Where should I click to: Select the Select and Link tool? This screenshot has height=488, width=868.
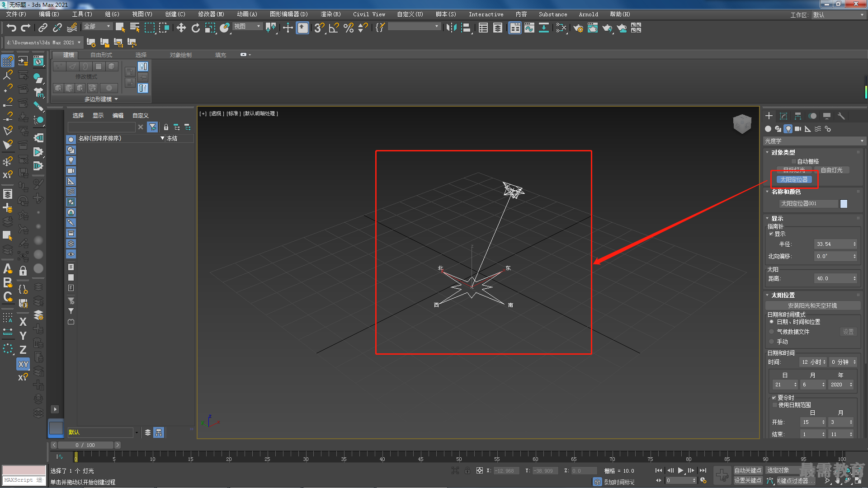point(43,28)
